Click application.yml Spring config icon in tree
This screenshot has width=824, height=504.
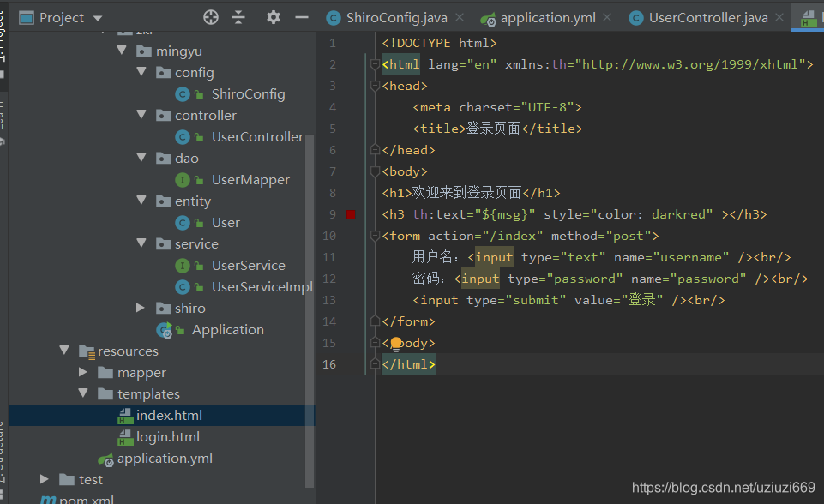tap(105, 459)
